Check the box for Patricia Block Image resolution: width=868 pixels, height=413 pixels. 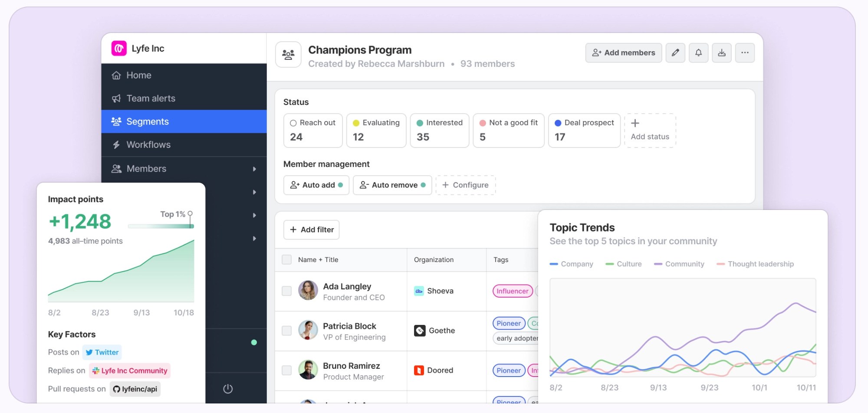pos(286,331)
